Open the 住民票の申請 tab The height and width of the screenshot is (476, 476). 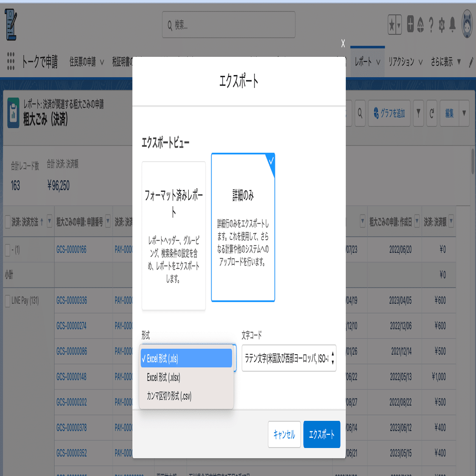click(83, 62)
